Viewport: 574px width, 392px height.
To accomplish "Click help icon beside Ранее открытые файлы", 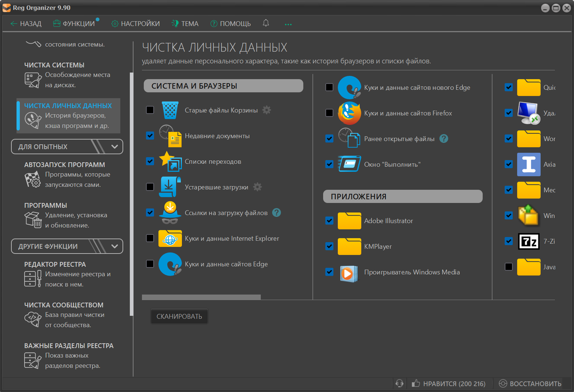I will click(x=444, y=139).
